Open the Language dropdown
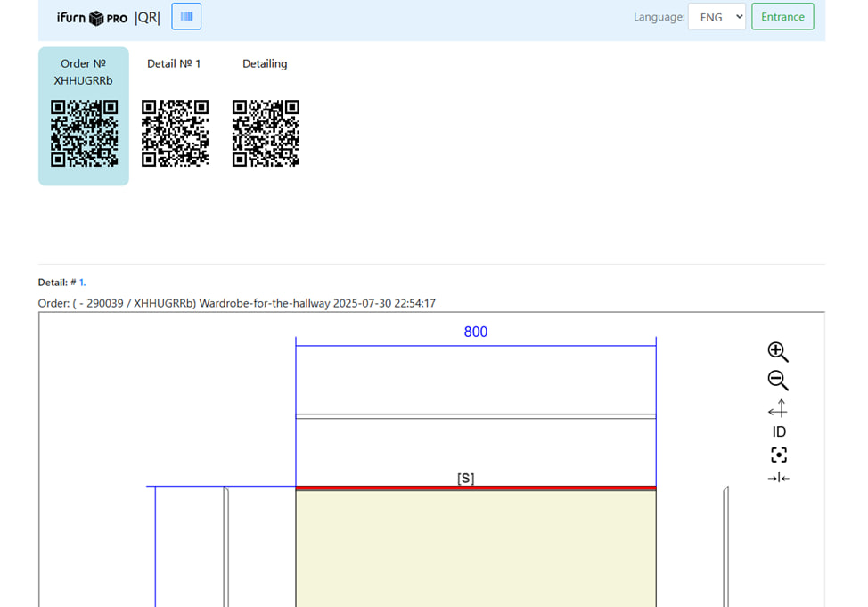 pyautogui.click(x=717, y=17)
